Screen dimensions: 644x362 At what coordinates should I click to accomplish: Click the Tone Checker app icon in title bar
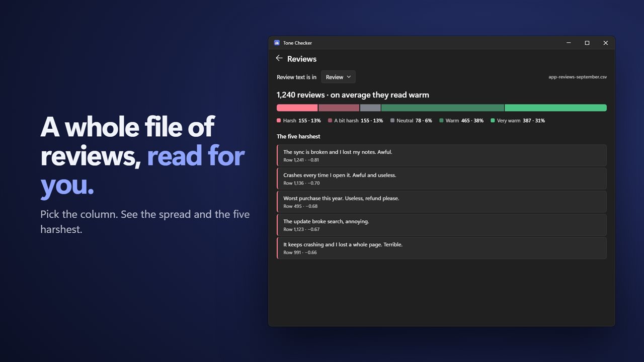click(277, 43)
